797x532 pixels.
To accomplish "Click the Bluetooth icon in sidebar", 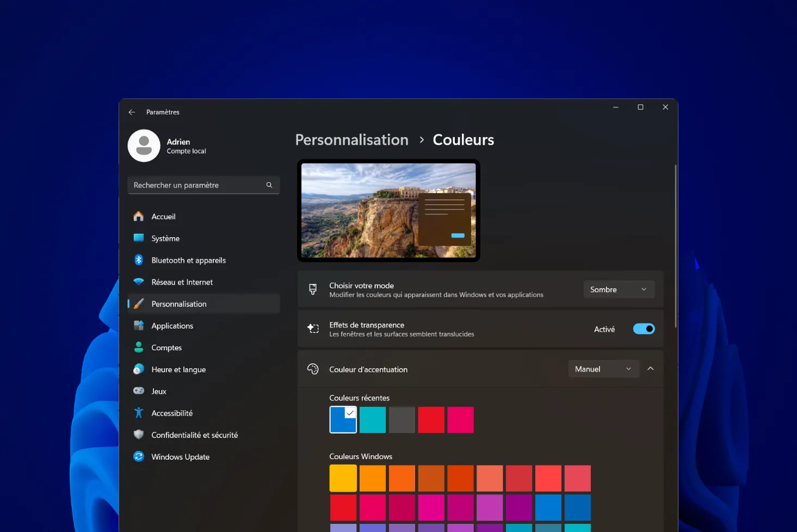I will click(x=139, y=260).
